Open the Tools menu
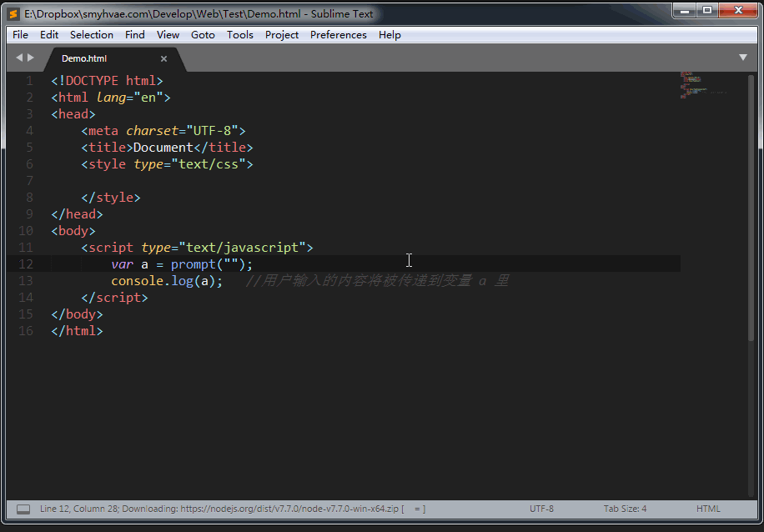Image resolution: width=764 pixels, height=532 pixels. pos(240,34)
